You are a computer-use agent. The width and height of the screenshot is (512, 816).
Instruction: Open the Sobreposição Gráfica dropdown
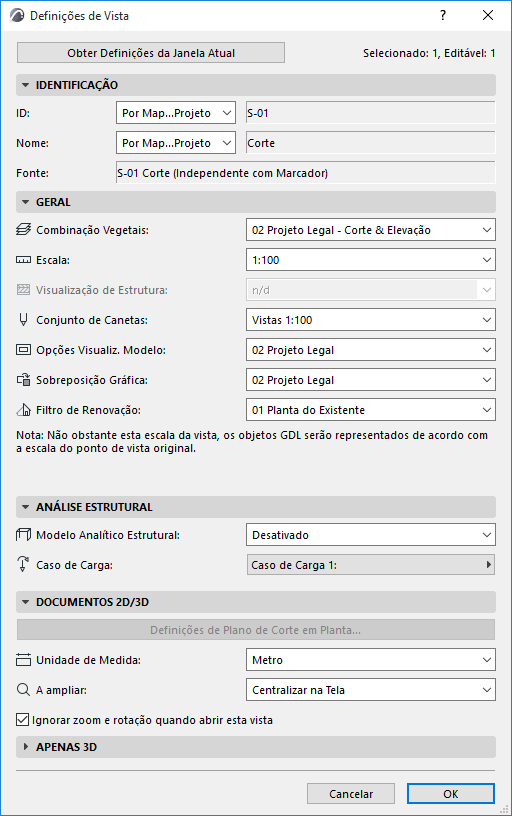coord(370,380)
